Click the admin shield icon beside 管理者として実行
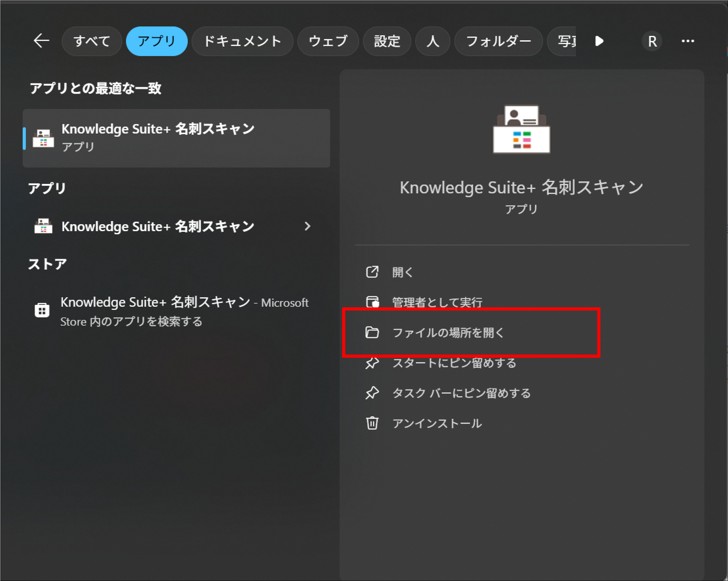The height and width of the screenshot is (581, 728). point(372,302)
